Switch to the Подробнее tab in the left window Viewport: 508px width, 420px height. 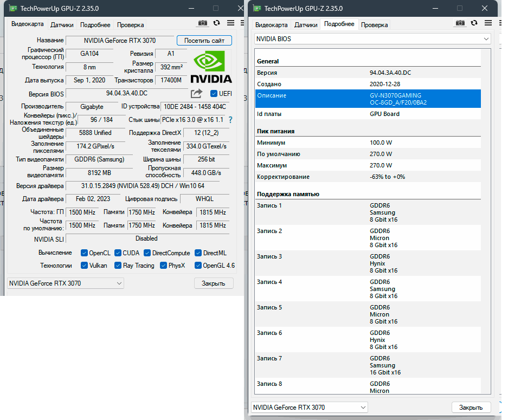click(95, 25)
